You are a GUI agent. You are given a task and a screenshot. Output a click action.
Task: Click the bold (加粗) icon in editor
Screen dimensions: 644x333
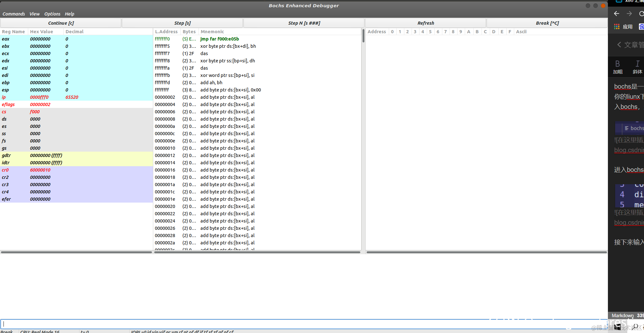point(617,67)
